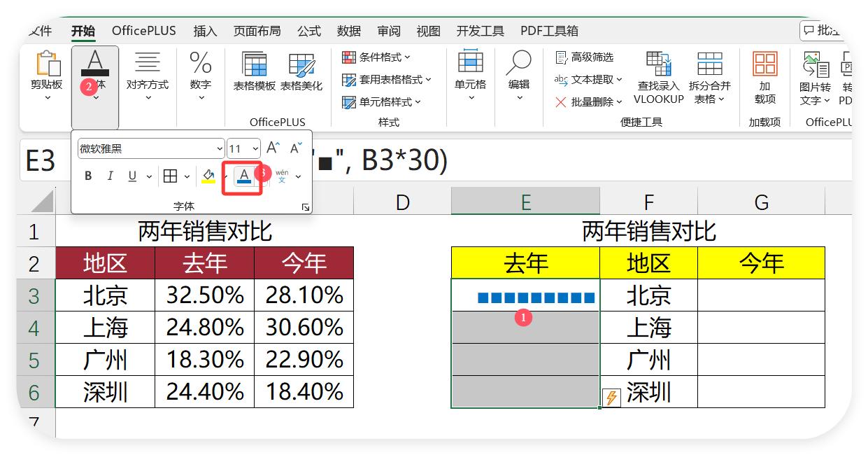Switch to the 审阅 tab
Screen dimensions: 868x455
point(388,31)
